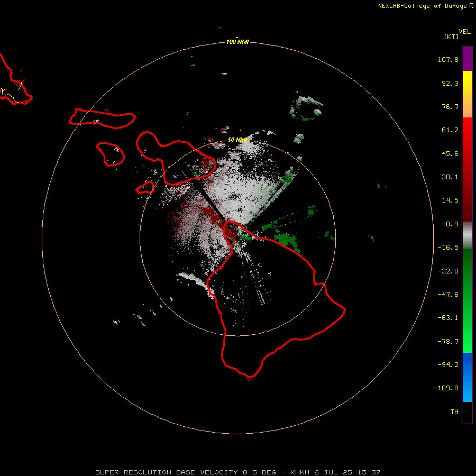Image resolution: width=476 pixels, height=476 pixels.
Task: Click the 76.7 scale value
Action: click(450, 106)
